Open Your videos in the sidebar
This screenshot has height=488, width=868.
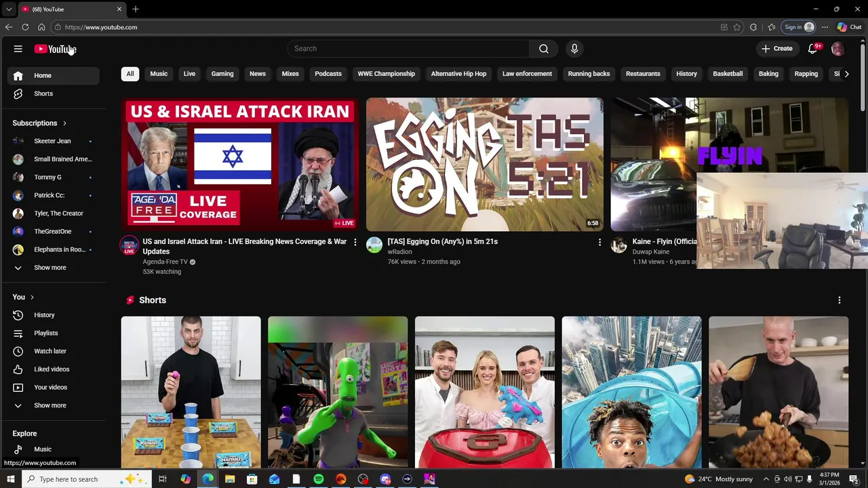(x=53, y=388)
